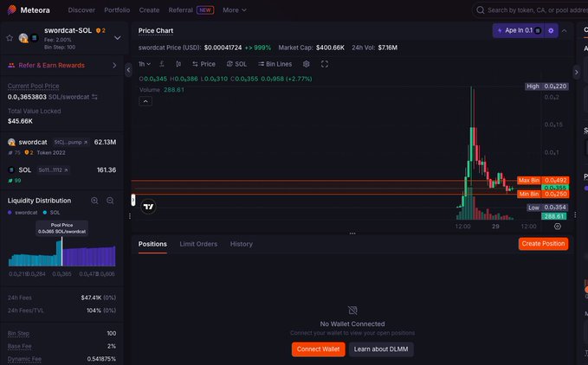Switch to the Positions tab
Viewport: 588px width, 365px height.
(152, 244)
